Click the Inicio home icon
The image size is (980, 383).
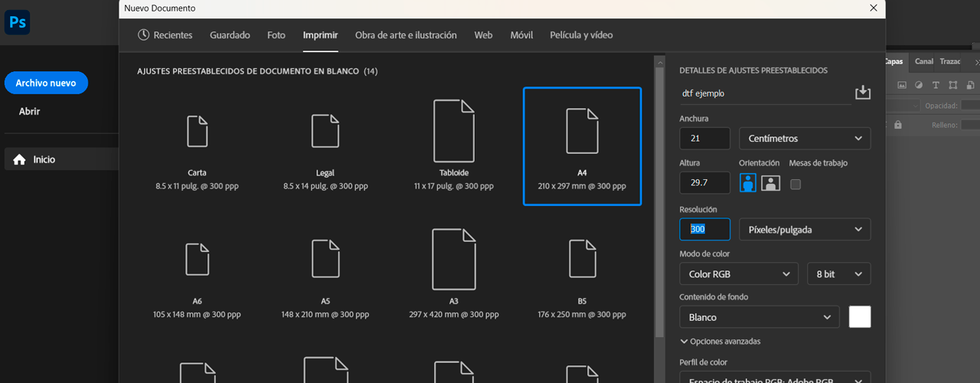click(19, 159)
